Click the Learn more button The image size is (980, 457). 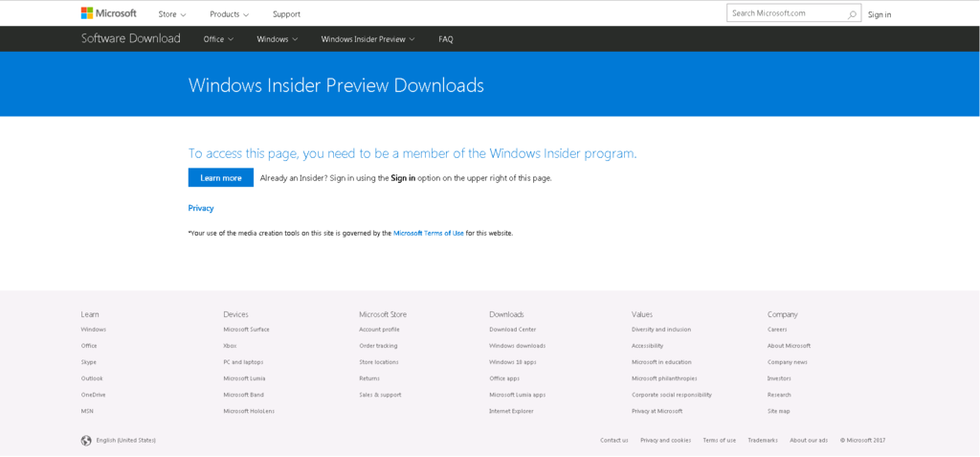221,178
